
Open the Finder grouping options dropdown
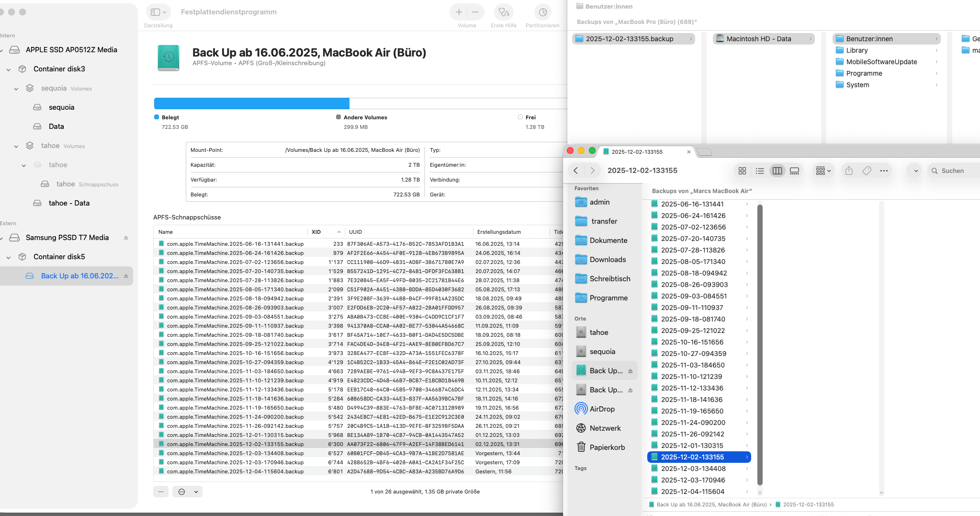[823, 171]
